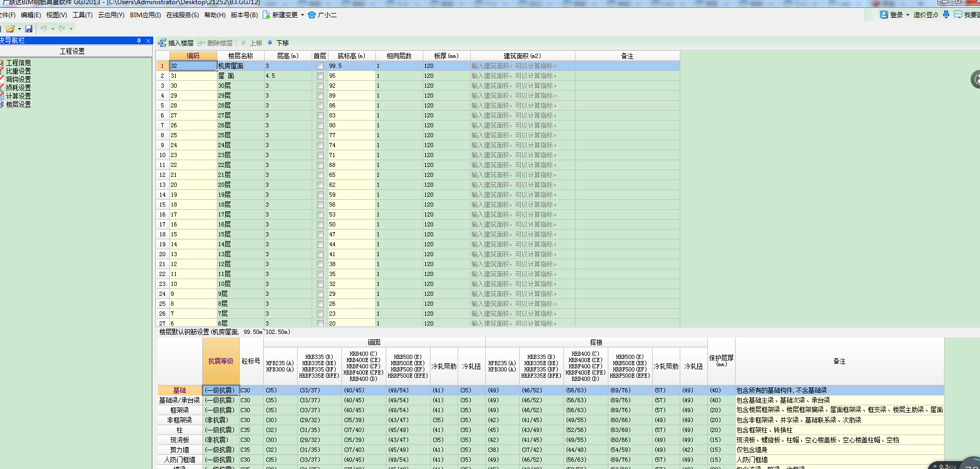The image size is (980, 469).
Task: Click the 楼层名称 column header
Action: coord(240,56)
